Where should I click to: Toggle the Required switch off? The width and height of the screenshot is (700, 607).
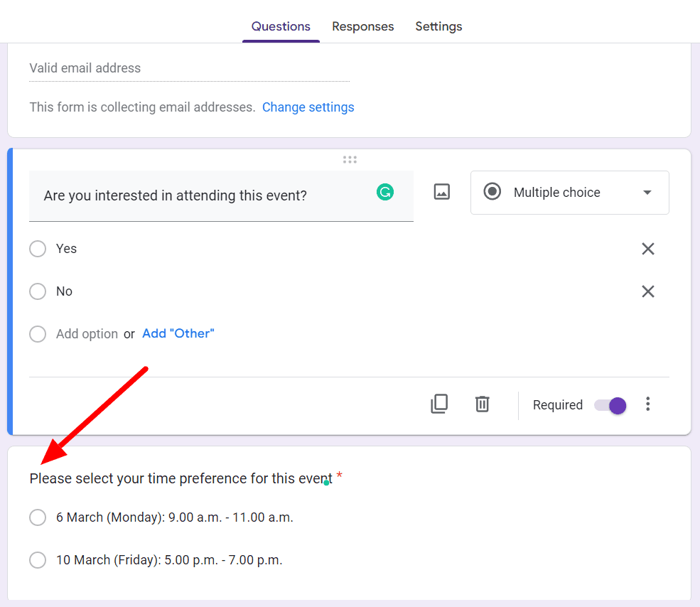pyautogui.click(x=610, y=405)
